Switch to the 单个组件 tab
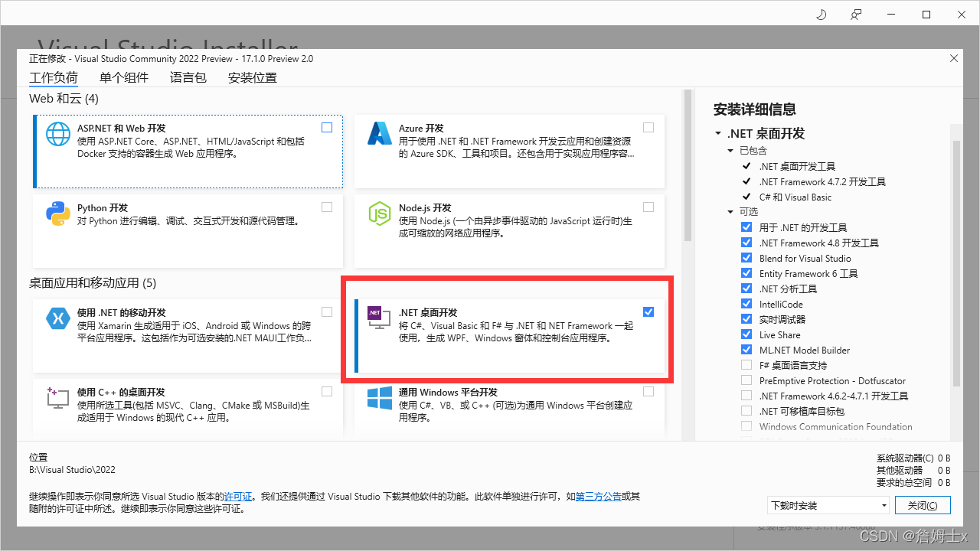Viewport: 980px width, 551px height. (123, 77)
